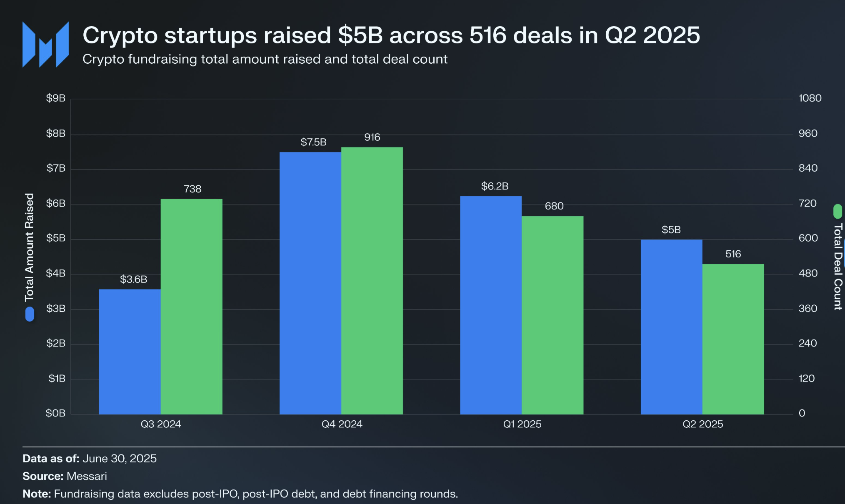Select the Q2 2025 x-axis label
Viewport: 845px width, 504px height.
point(702,424)
